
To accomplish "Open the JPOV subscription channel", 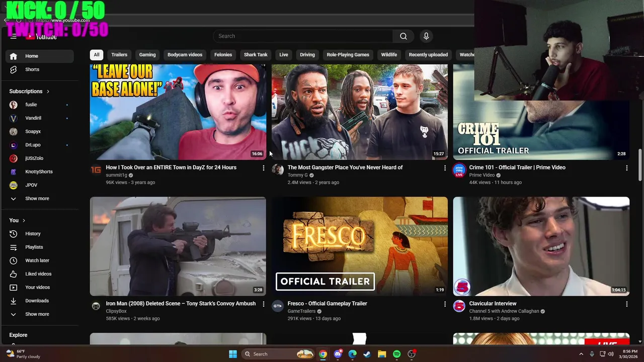I will 39,185.
